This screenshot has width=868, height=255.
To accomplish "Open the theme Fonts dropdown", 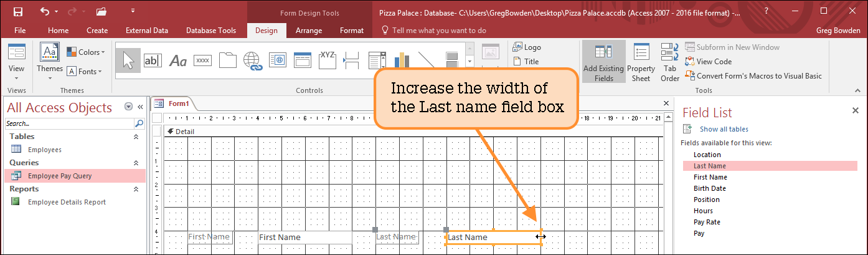I will pyautogui.click(x=85, y=71).
